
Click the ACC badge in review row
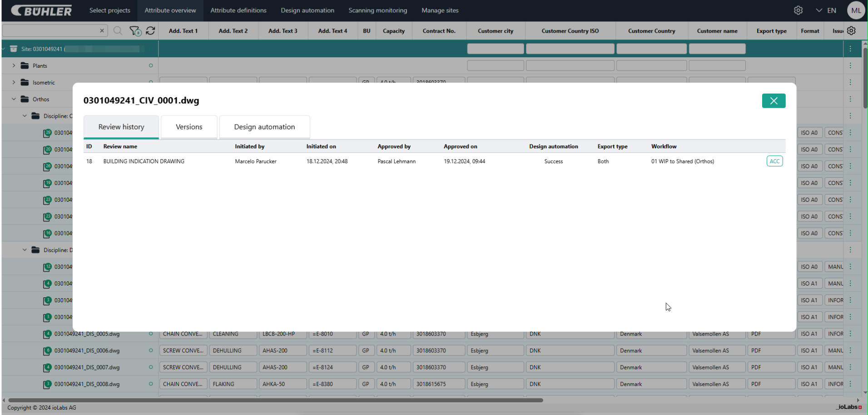[x=774, y=161]
